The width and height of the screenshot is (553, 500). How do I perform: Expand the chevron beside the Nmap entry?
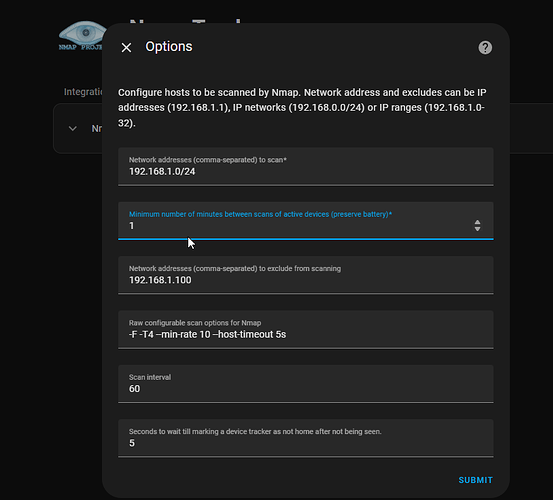pyautogui.click(x=73, y=128)
